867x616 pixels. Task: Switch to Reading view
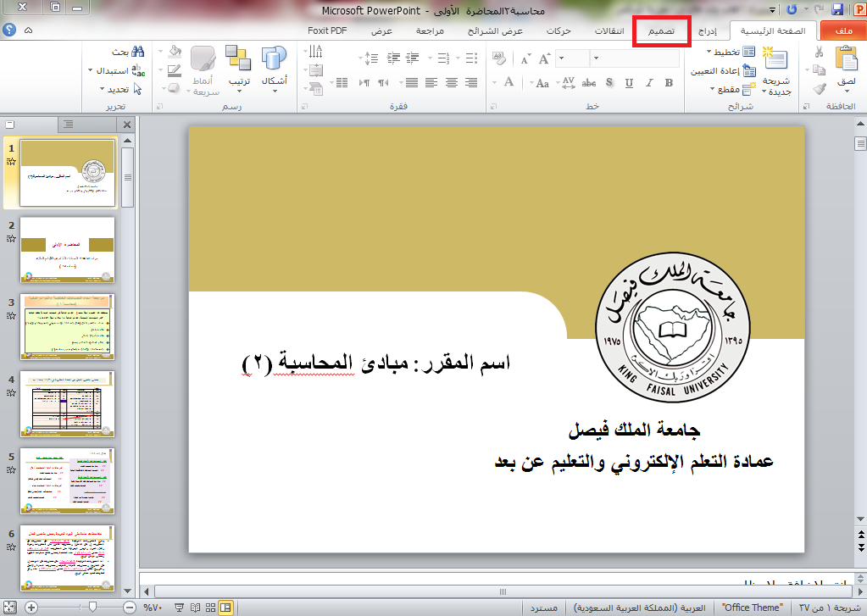[x=195, y=608]
